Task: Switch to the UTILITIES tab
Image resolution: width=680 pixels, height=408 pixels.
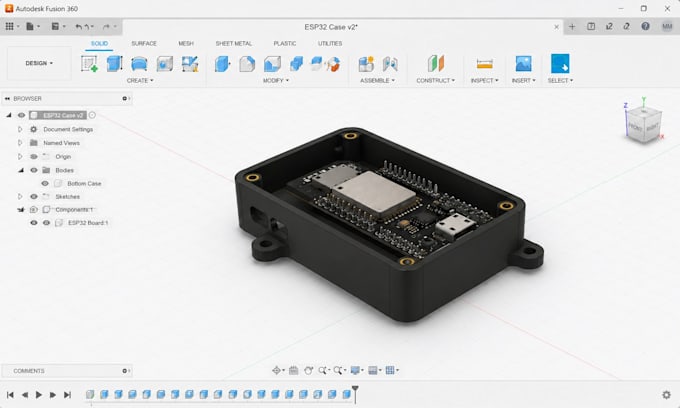Action: point(330,43)
